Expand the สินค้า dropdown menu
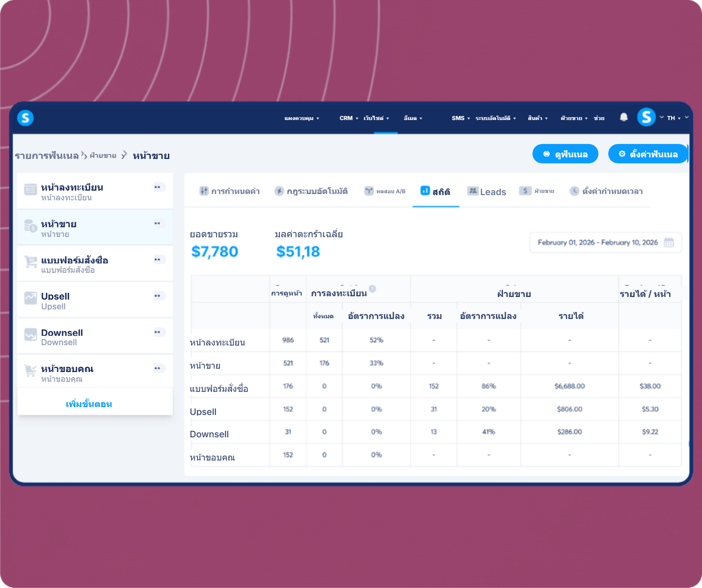Viewport: 702px width, 588px height. click(538, 118)
